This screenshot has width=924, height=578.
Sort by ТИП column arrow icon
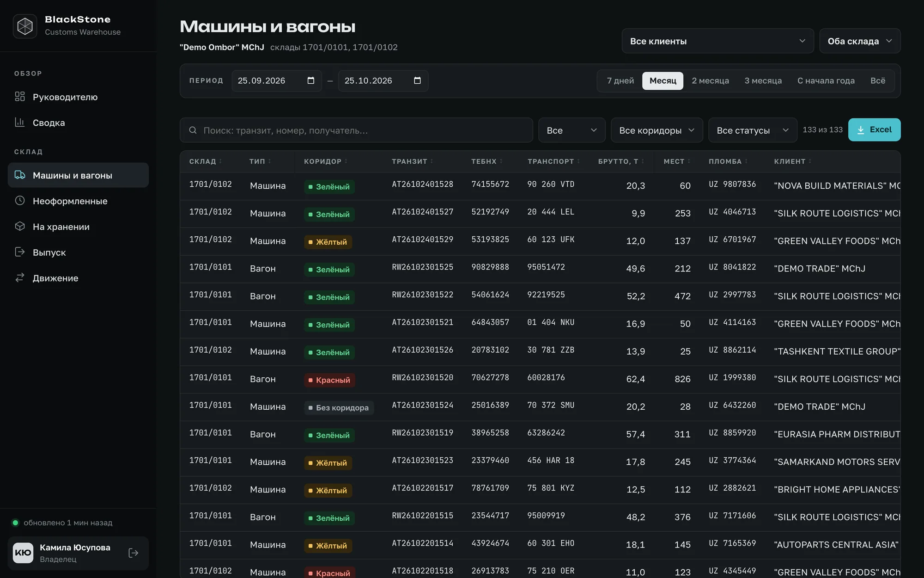(x=269, y=161)
